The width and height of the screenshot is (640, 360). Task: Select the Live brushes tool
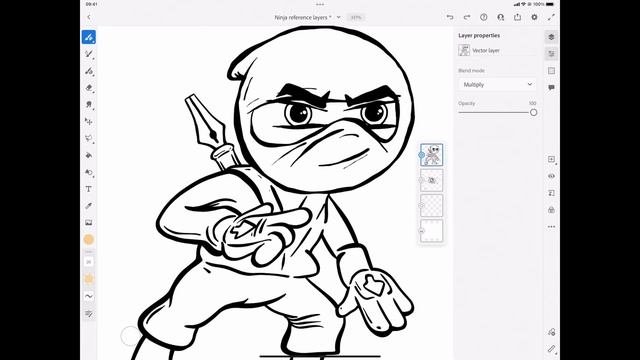(89, 54)
